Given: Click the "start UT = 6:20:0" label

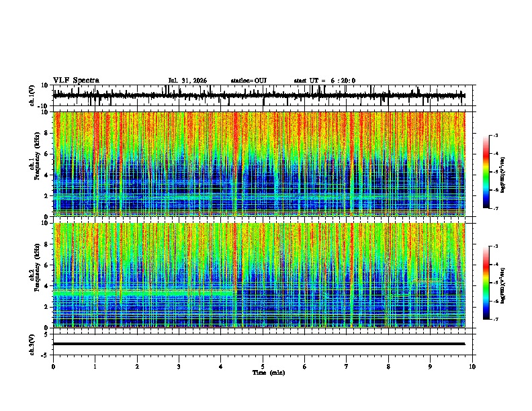Looking at the screenshot, I should tap(324, 81).
